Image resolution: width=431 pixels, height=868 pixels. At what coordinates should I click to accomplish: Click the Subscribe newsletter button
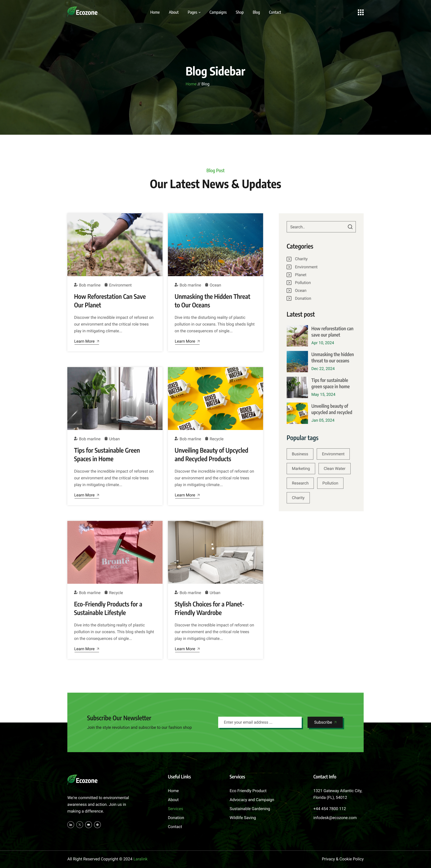click(x=325, y=722)
